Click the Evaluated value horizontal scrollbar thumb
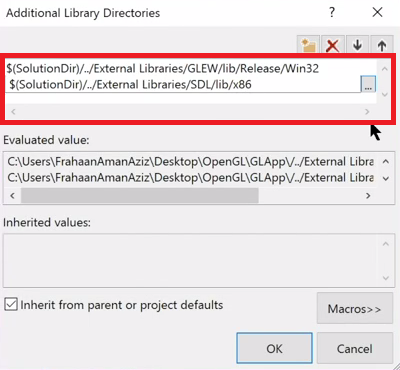This screenshot has width=400, height=370. 139,195
